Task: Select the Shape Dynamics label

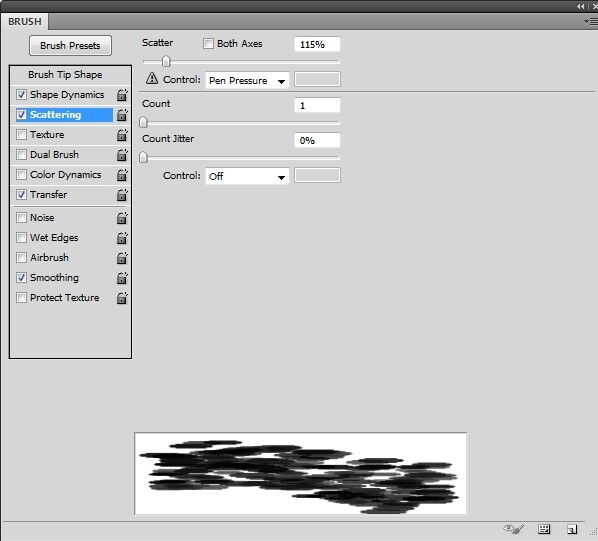Action: pyautogui.click(x=67, y=95)
